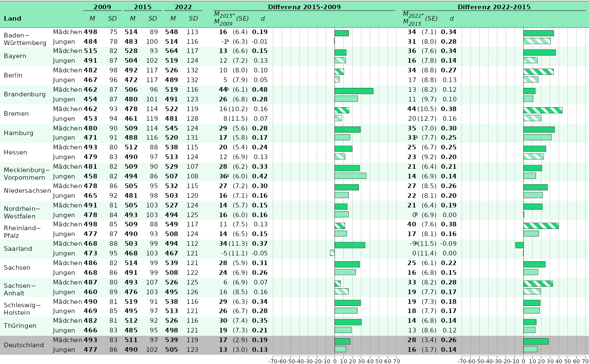Select the Rheinland-Pfalz state label
589x364 pixels.
22,232
